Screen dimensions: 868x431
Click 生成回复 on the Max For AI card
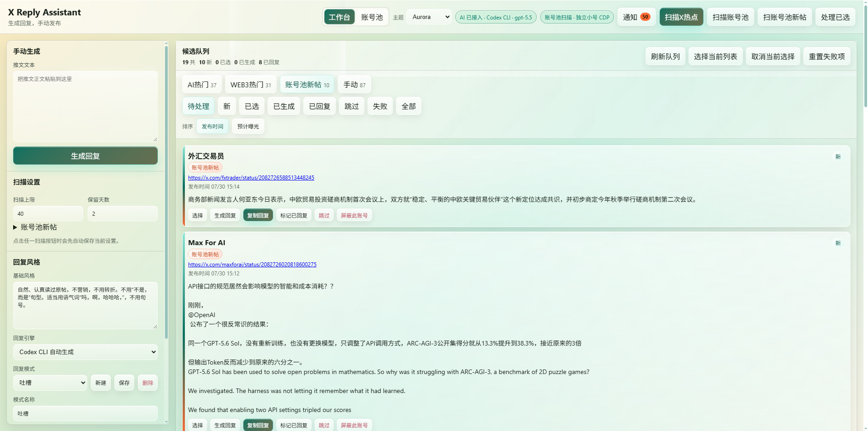[225, 425]
